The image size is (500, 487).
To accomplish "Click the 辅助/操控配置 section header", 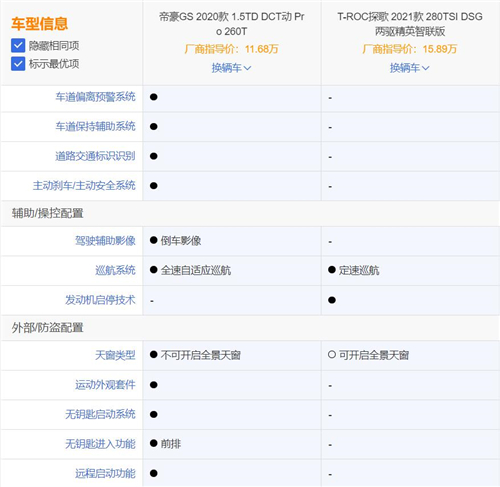I will point(47,213).
